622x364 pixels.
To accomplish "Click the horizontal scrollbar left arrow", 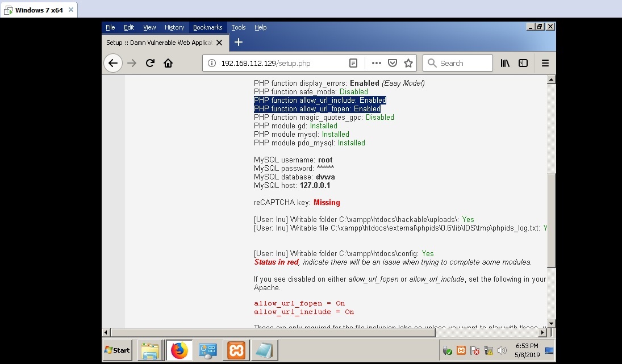I will tap(106, 332).
